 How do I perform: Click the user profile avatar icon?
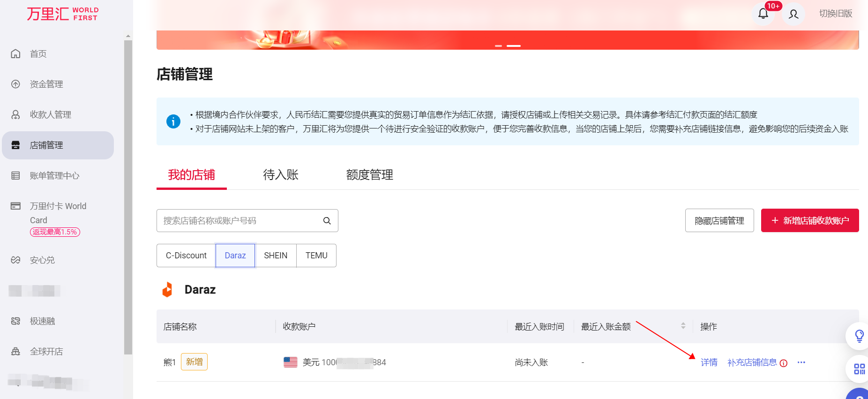pyautogui.click(x=793, y=14)
